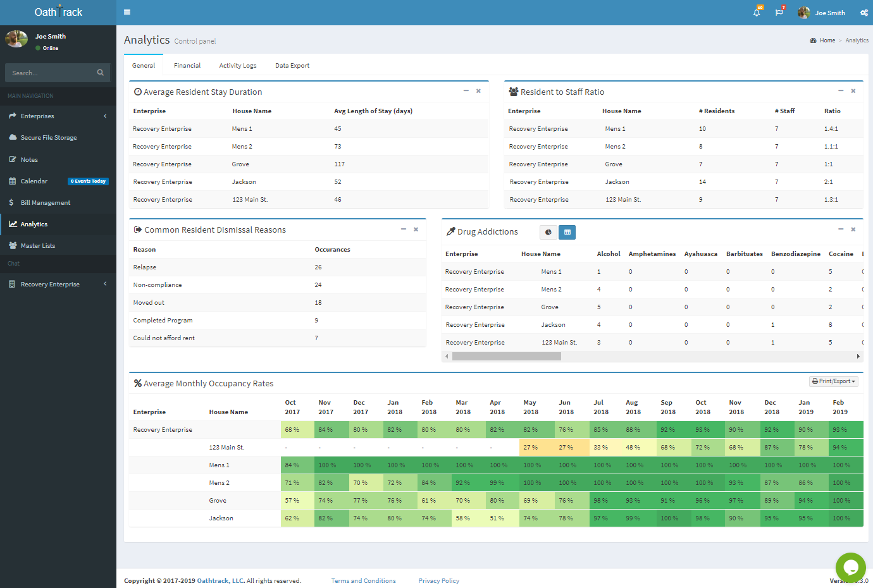
Task: Switch to the Data Export tab
Action: [292, 66]
